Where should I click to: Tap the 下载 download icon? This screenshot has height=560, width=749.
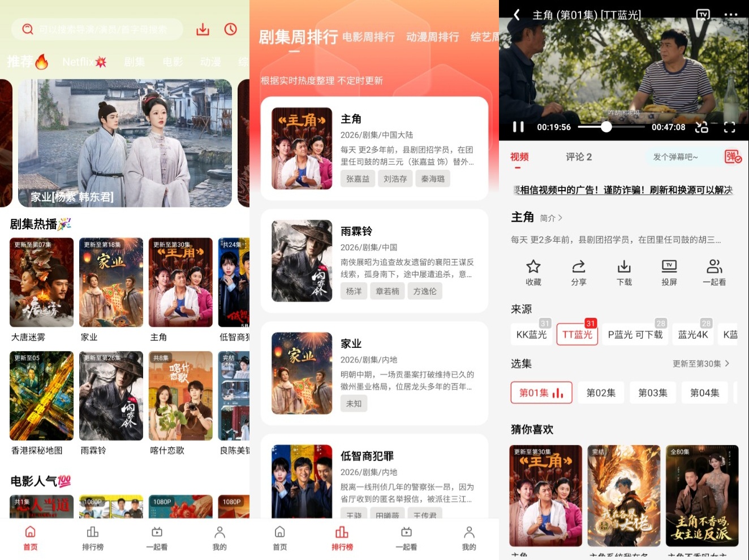(x=624, y=273)
